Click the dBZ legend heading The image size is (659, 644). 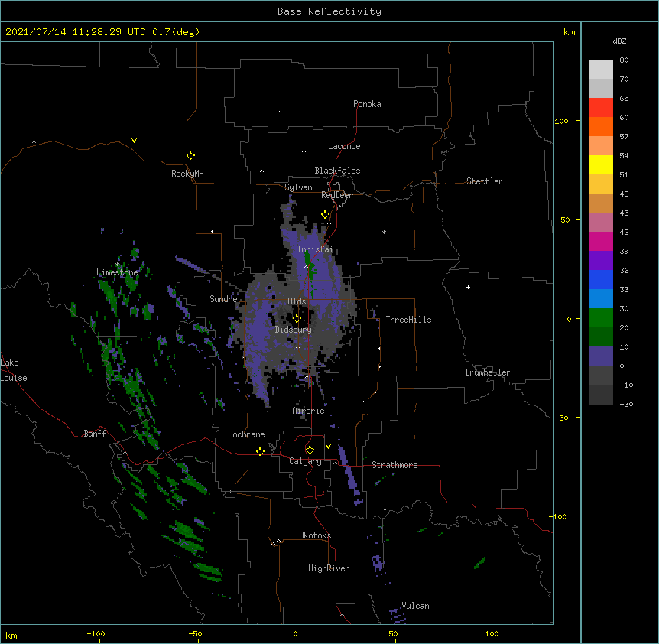coord(619,41)
